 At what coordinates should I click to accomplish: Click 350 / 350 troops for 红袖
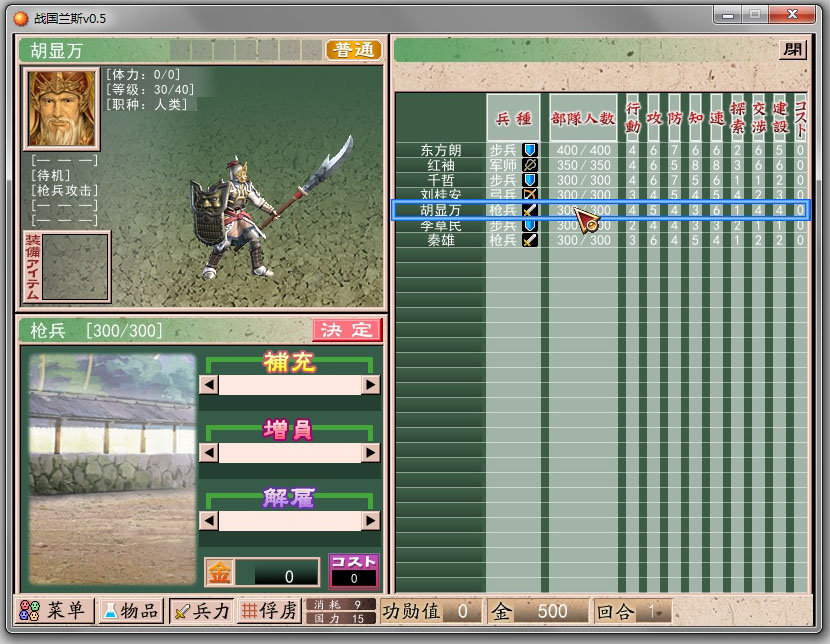583,165
